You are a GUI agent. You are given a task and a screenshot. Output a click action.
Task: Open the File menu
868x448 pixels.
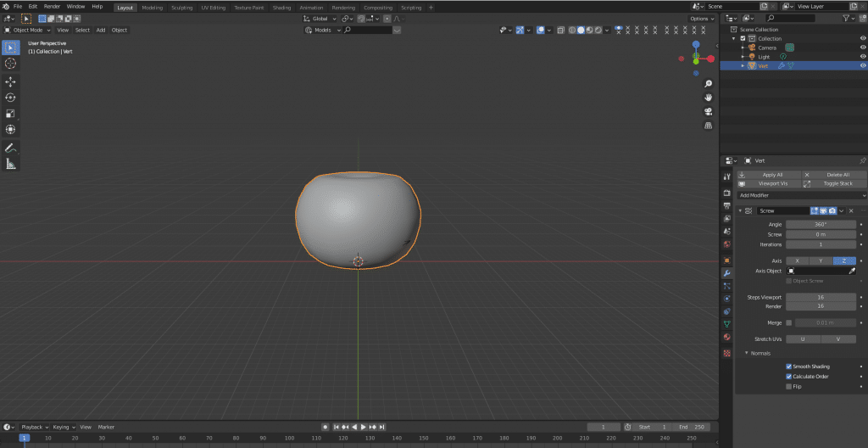pyautogui.click(x=18, y=7)
